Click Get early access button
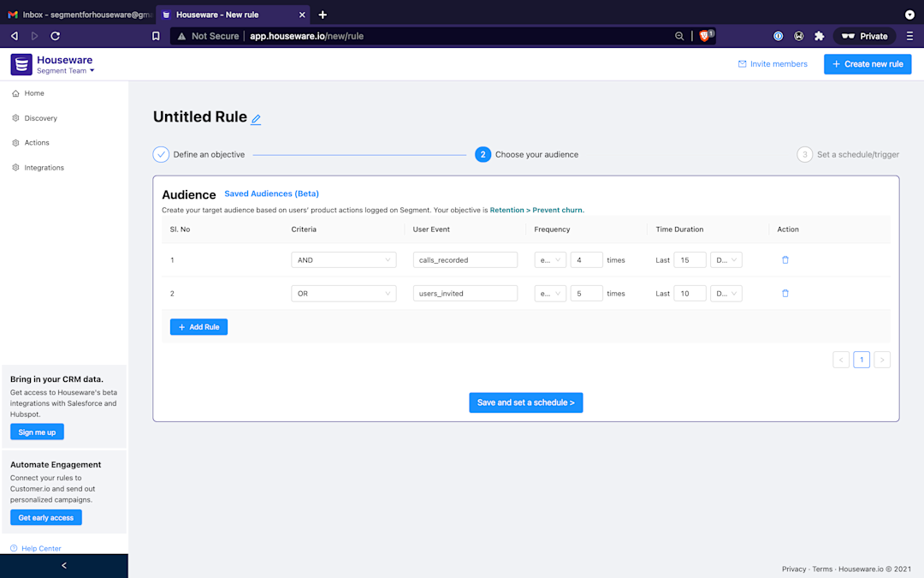This screenshot has width=924, height=578. click(x=46, y=518)
